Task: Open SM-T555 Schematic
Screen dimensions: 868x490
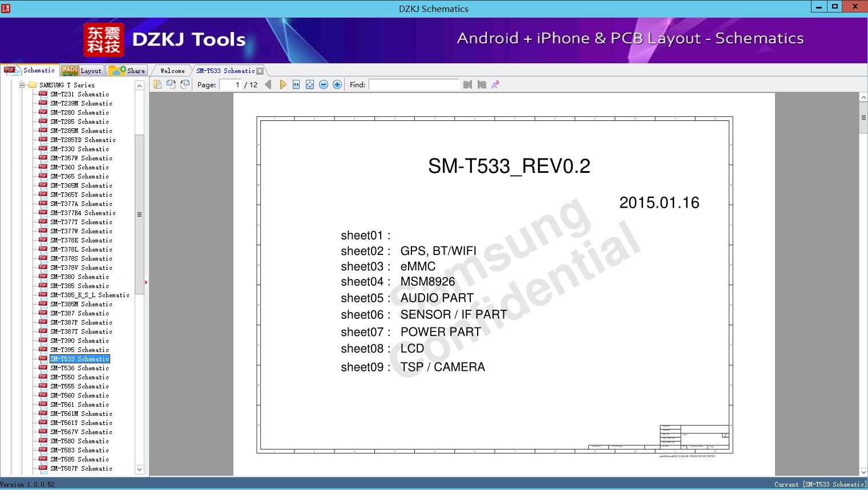Action: click(79, 386)
